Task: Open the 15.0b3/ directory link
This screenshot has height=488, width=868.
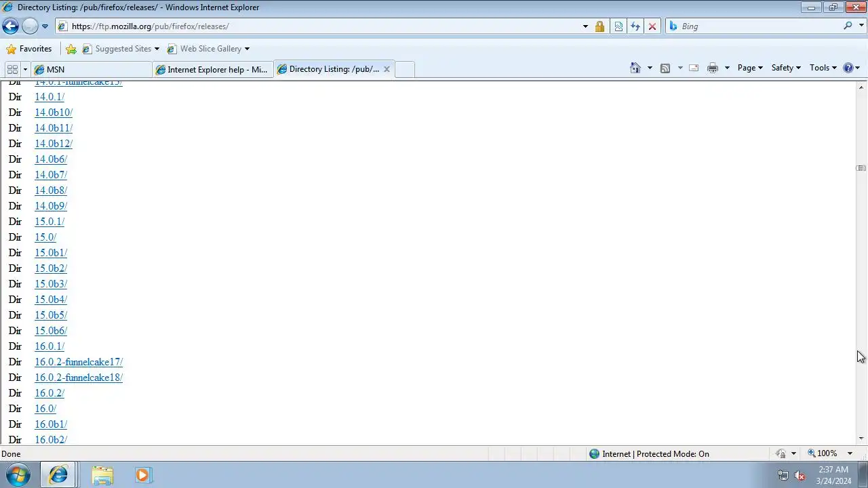Action: click(x=51, y=284)
